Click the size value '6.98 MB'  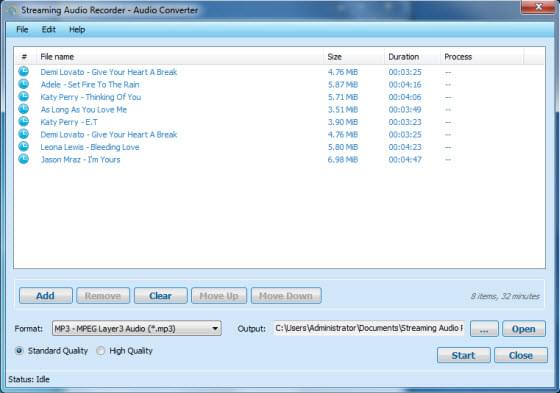[343, 160]
